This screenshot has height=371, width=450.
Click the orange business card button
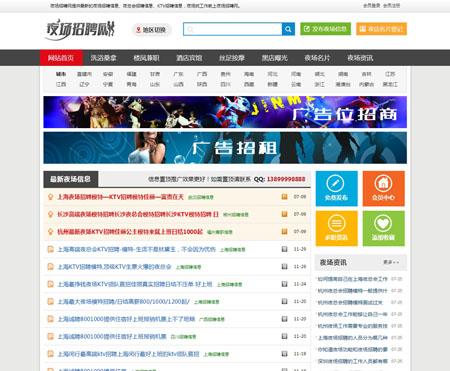[381, 29]
